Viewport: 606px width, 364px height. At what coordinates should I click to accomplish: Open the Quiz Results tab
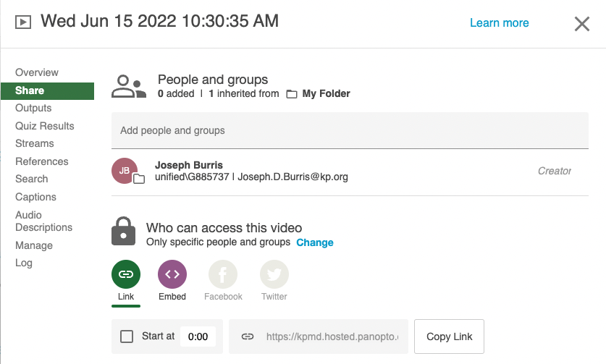click(45, 126)
